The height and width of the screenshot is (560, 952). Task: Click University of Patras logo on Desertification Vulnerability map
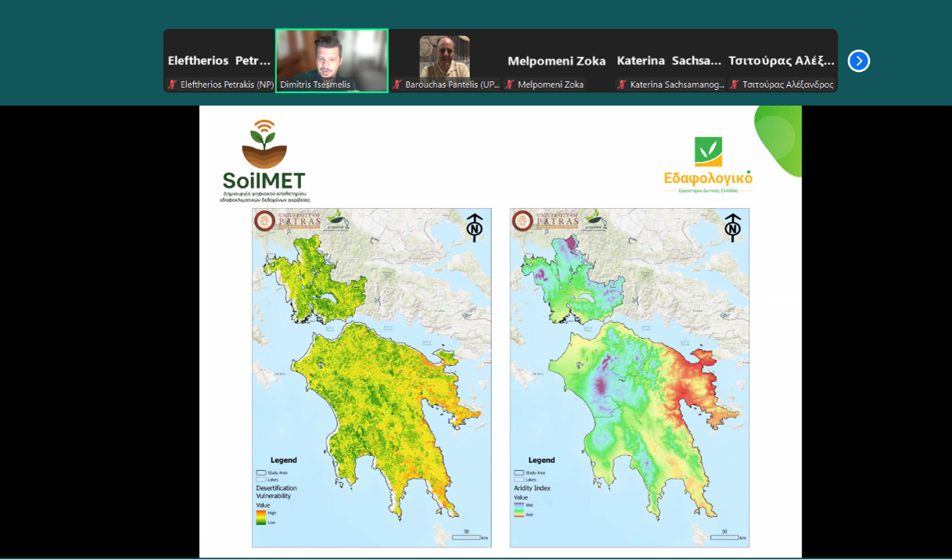pos(288,221)
